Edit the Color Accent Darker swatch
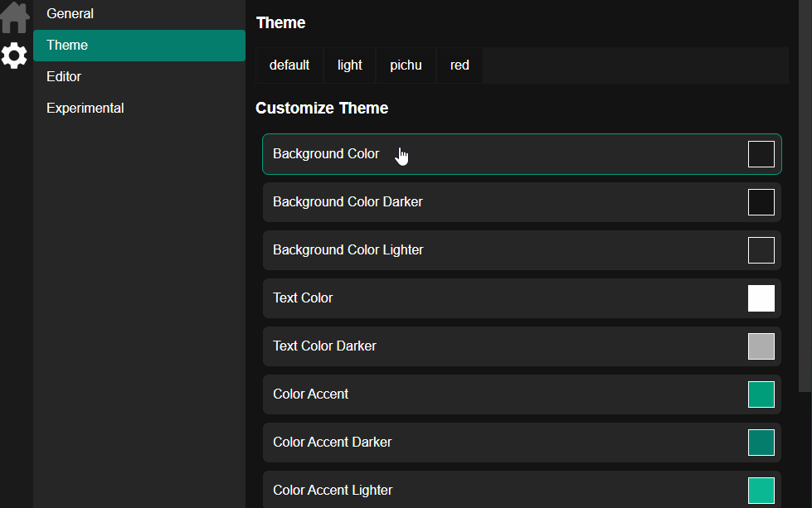 (761, 443)
